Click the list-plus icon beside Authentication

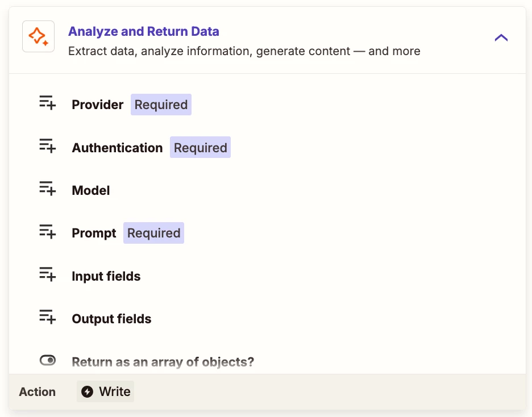47,146
